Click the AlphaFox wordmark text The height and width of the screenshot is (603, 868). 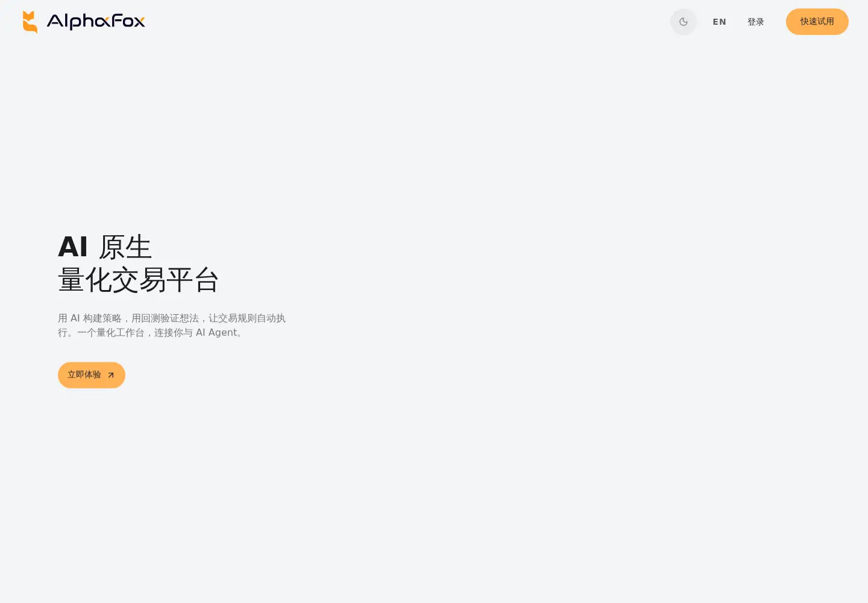click(x=96, y=22)
